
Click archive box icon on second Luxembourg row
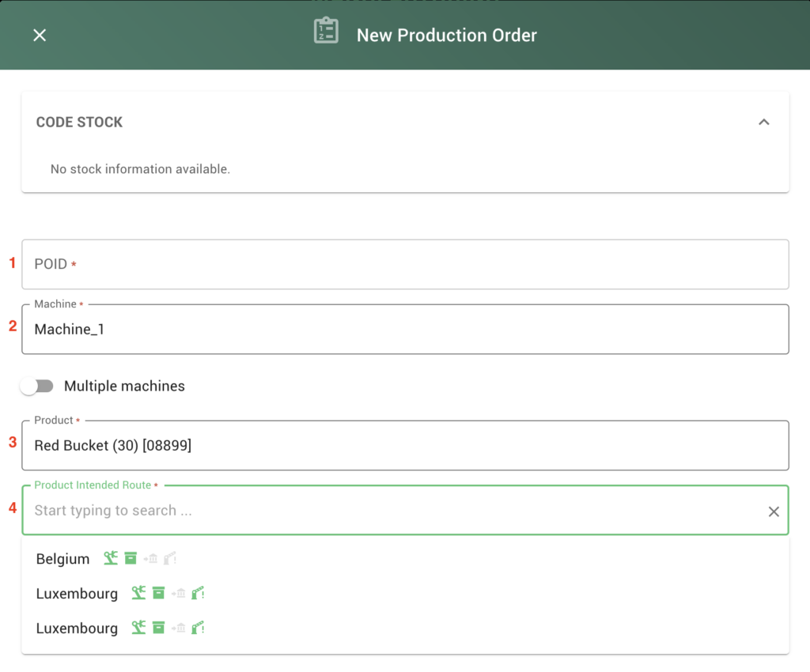[158, 628]
